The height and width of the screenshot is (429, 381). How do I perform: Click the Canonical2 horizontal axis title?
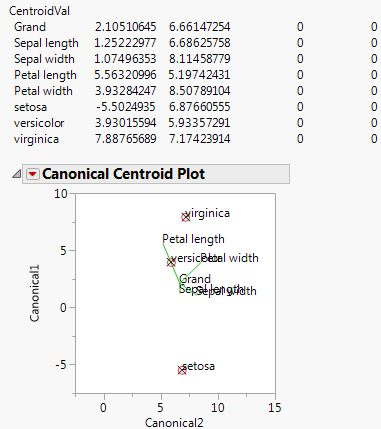[x=174, y=422]
